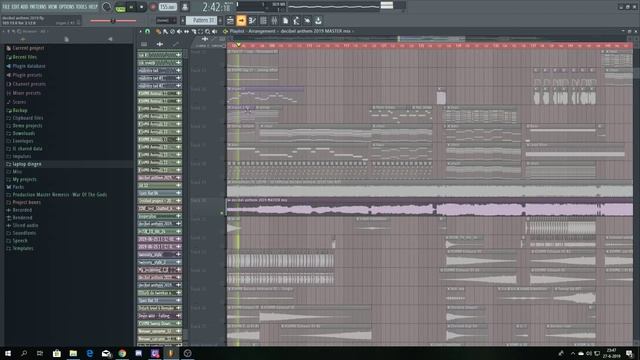Click the browser files snapshot icon
The image size is (640, 360).
(67, 39)
